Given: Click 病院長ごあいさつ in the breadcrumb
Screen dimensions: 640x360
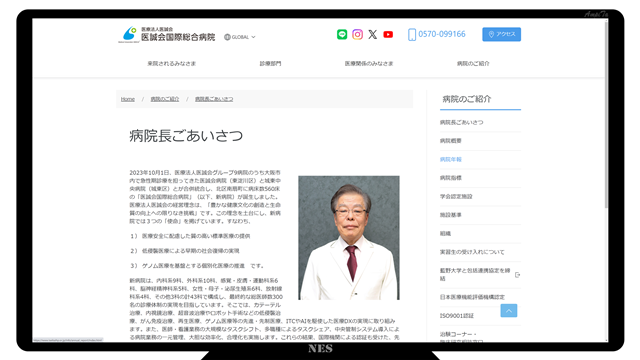Looking at the screenshot, I should [214, 99].
